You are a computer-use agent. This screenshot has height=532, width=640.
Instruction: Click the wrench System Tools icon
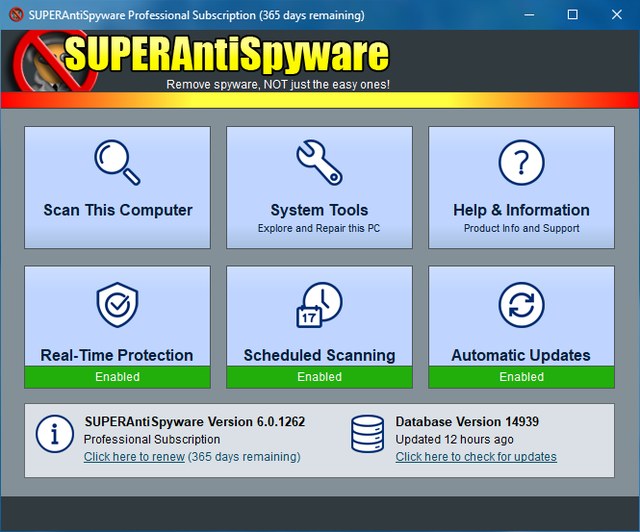pos(319,162)
